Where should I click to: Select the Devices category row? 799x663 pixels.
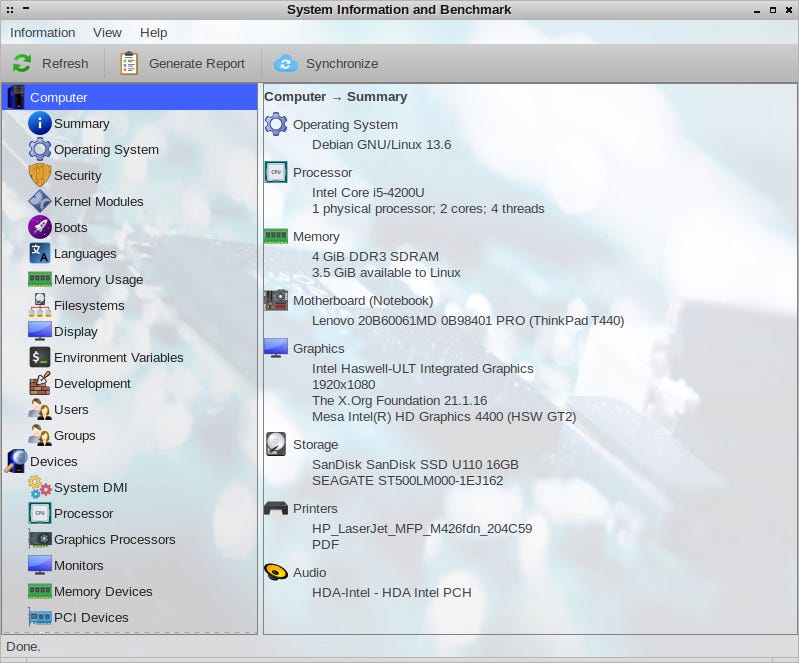pyautogui.click(x=130, y=461)
